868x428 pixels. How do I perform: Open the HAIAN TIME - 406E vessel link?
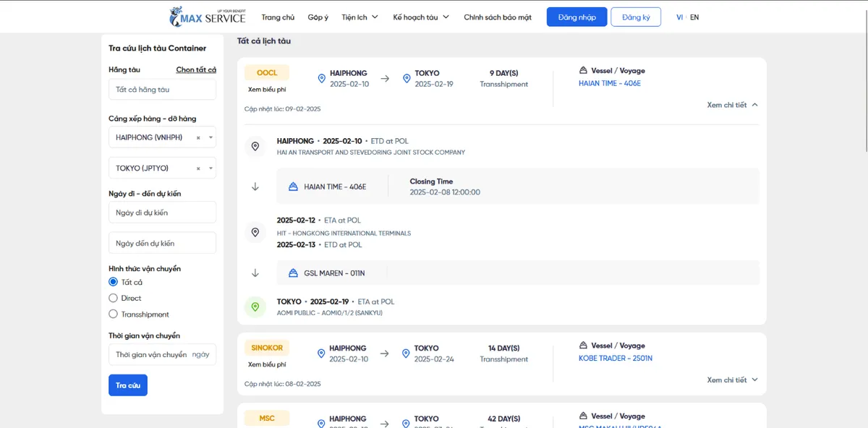coord(610,84)
